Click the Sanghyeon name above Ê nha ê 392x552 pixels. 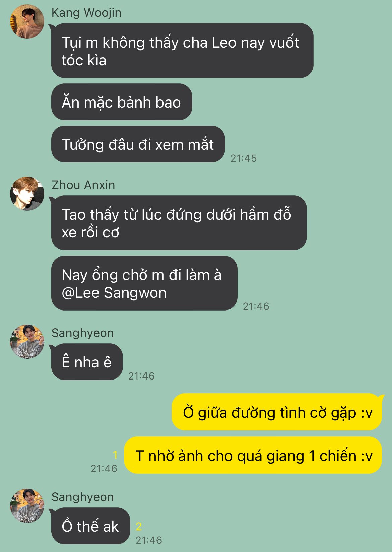tap(82, 333)
